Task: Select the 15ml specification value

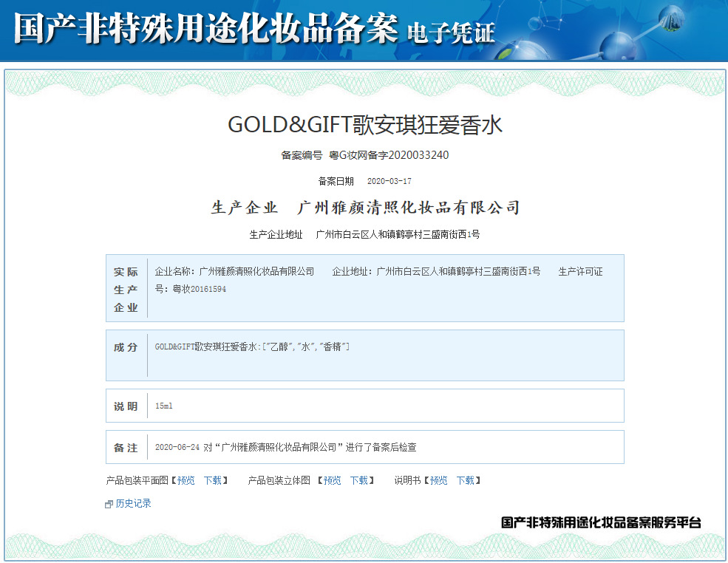Action: 163,406
